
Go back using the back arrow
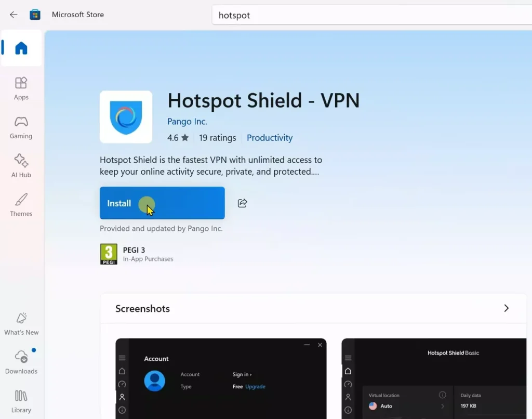coord(13,15)
